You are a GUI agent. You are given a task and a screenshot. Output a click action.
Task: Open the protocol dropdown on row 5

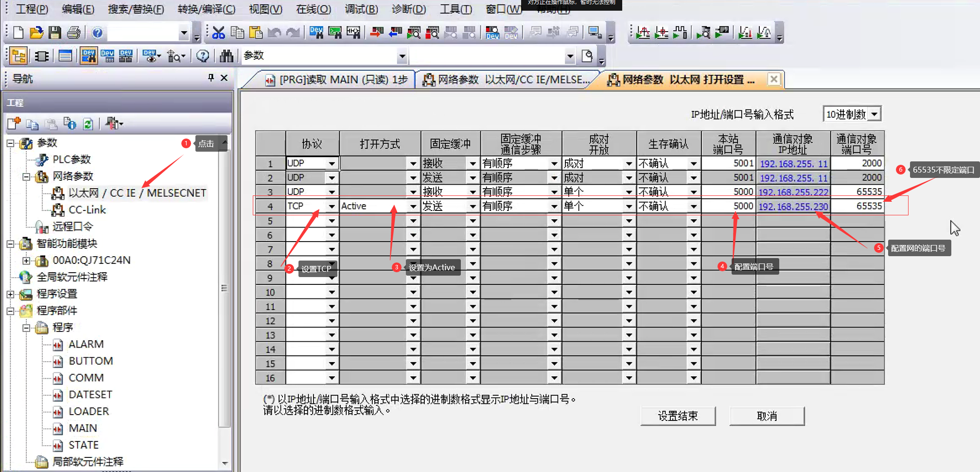pyautogui.click(x=332, y=220)
